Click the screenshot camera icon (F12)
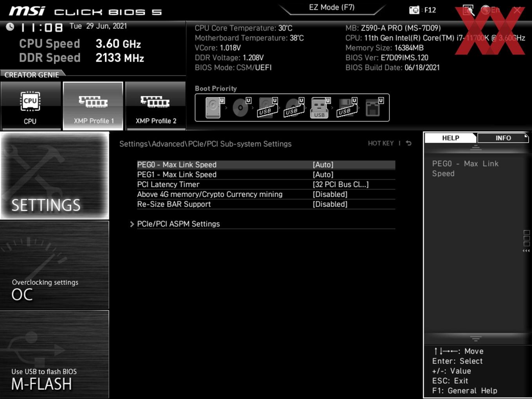Image resolution: width=532 pixels, height=399 pixels. pos(414,10)
